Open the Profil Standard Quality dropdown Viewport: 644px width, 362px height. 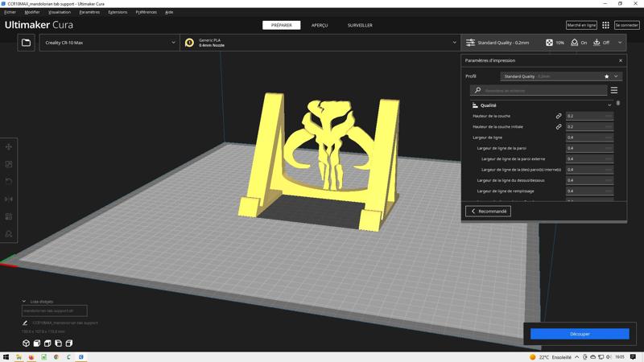pyautogui.click(x=561, y=76)
